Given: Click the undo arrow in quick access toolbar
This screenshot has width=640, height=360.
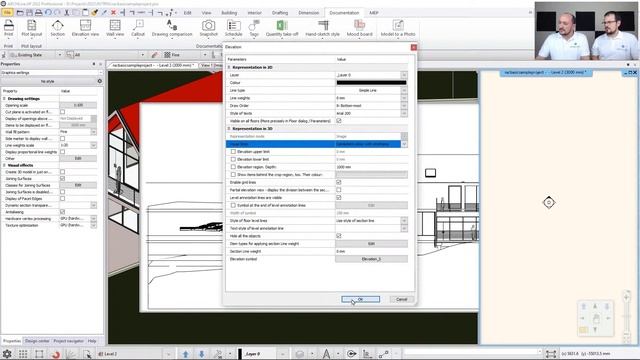Looking at the screenshot, I should tap(48, 13).
